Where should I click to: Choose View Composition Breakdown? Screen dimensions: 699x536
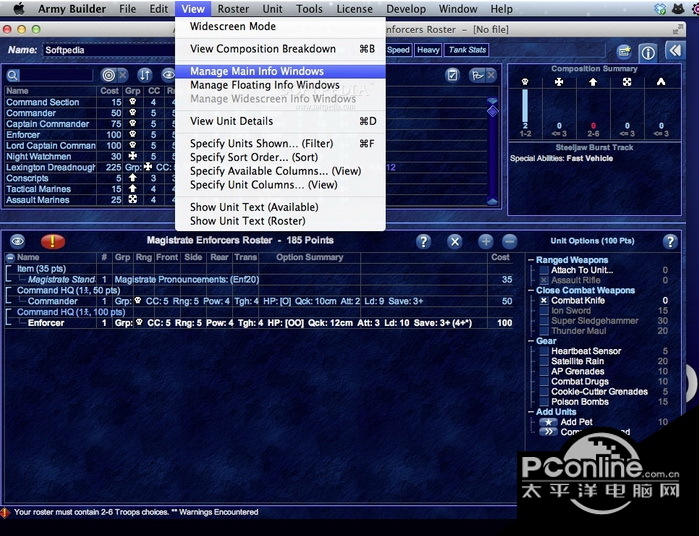tap(280, 49)
